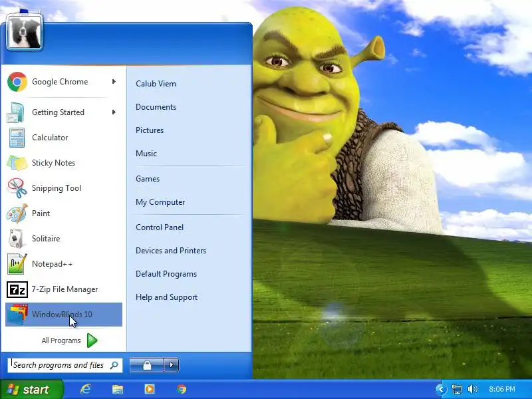The width and height of the screenshot is (532, 399).
Task: Click the network tray icon
Action: (x=457, y=389)
